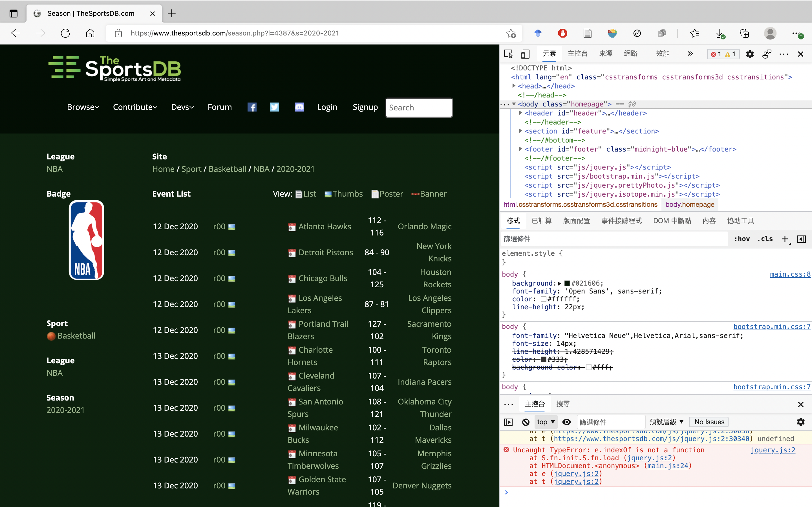Click the #021606 background color swatch
812x507 pixels.
(567, 283)
